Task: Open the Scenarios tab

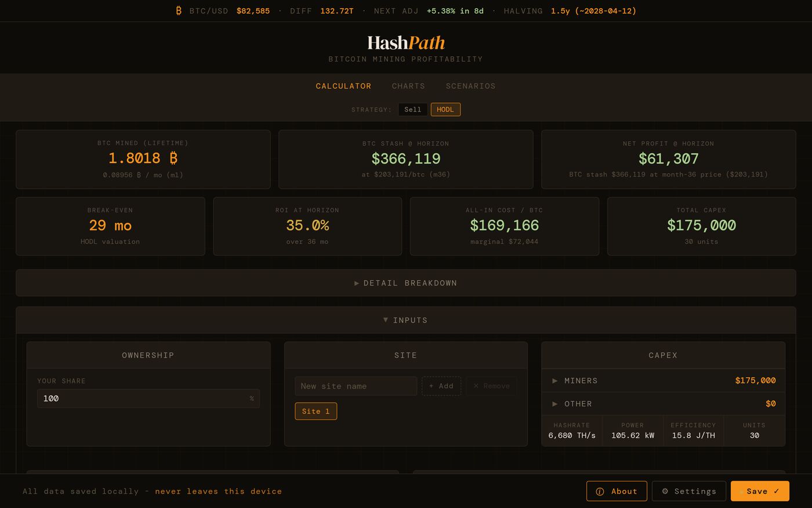Action: coord(470,86)
